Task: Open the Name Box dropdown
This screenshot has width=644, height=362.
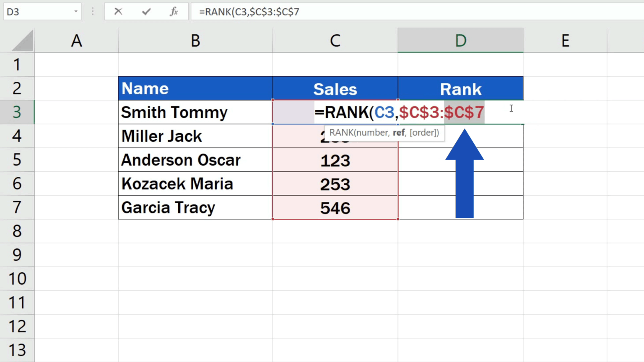Action: [x=75, y=11]
